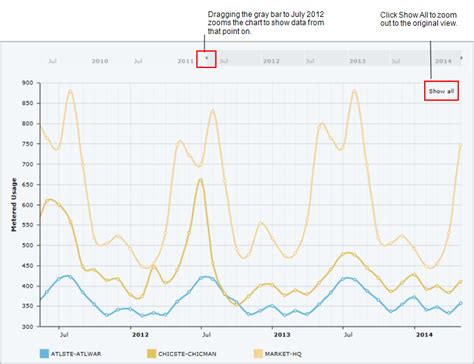Click the final ATLSTE-ATLWAR data point in 2014
The image size is (474, 364).
tap(461, 303)
